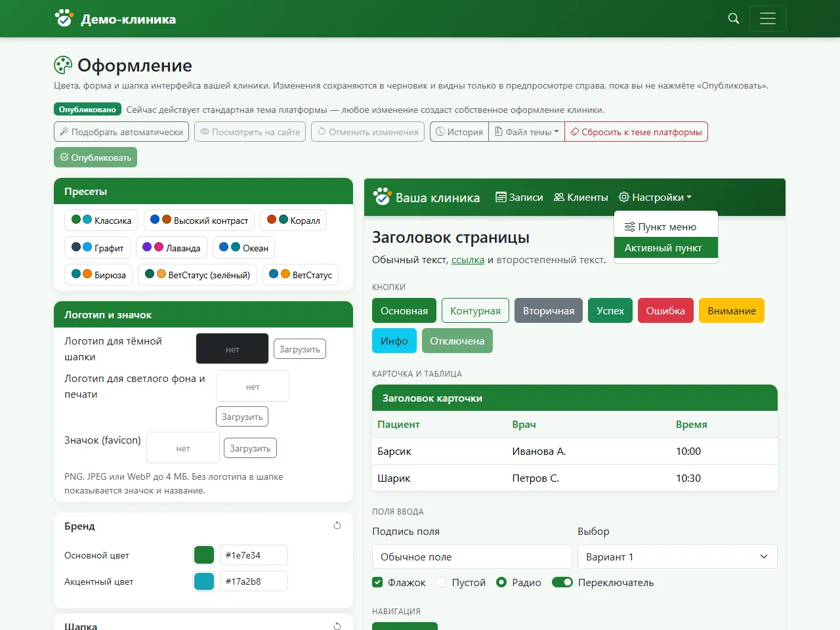Click the Опубликовать button
The image size is (840, 630).
[95, 157]
